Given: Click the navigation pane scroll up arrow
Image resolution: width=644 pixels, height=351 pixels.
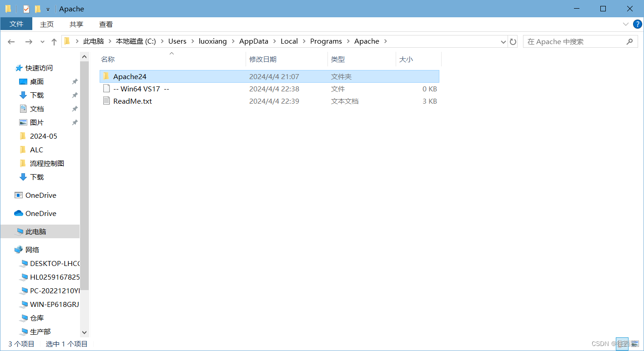Looking at the screenshot, I should coord(84,56).
